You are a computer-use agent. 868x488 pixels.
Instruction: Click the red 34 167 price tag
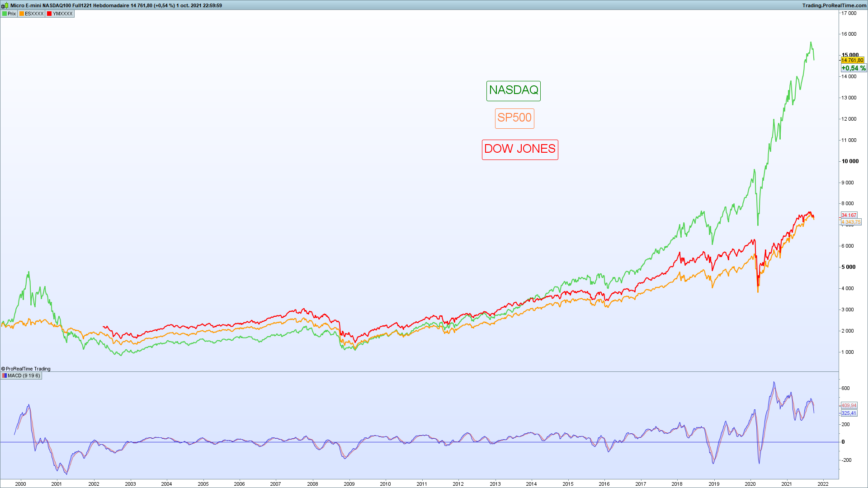pyautogui.click(x=849, y=216)
